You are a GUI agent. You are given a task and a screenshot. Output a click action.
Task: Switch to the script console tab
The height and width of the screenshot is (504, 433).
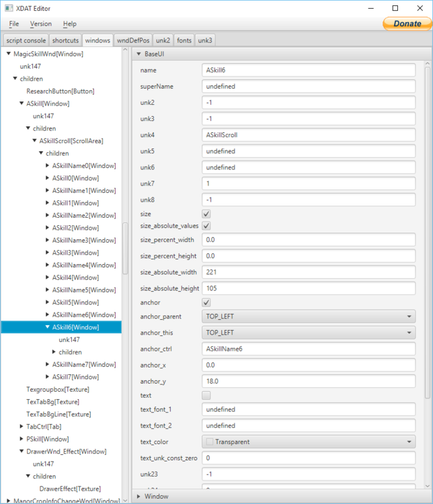(x=26, y=40)
